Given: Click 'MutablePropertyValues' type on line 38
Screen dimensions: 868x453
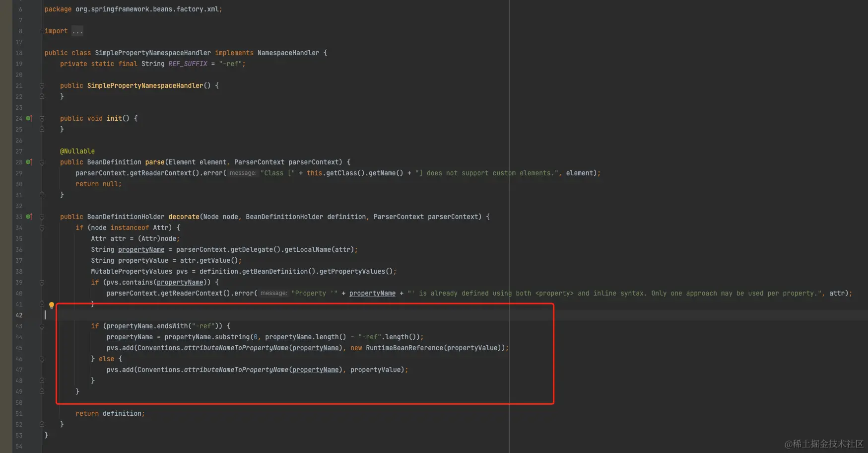Looking at the screenshot, I should point(132,271).
